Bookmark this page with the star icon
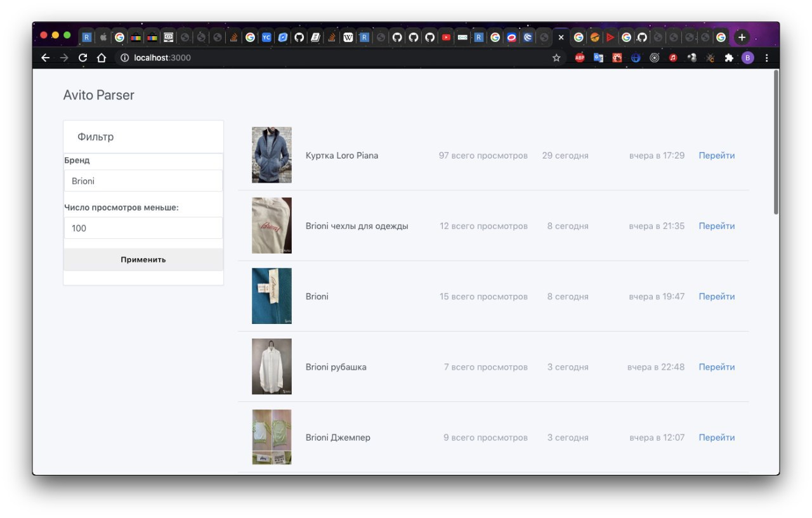812x518 pixels. pos(556,58)
